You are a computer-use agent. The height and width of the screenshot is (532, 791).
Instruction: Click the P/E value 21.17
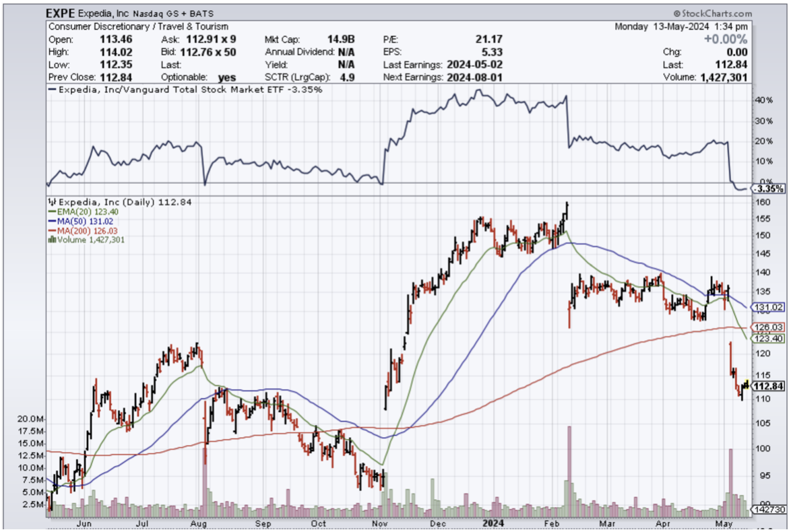(x=489, y=39)
